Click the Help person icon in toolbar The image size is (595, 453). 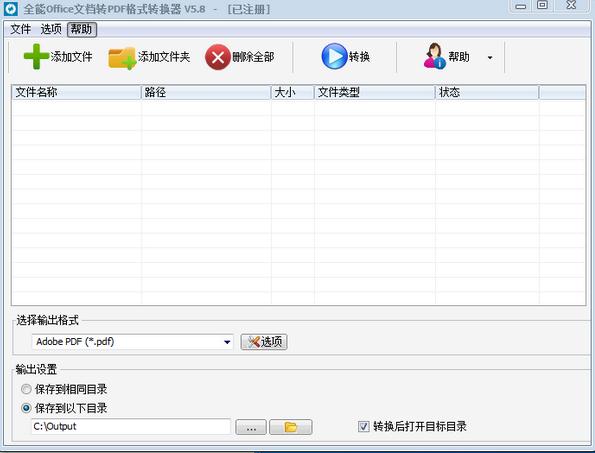tap(434, 56)
